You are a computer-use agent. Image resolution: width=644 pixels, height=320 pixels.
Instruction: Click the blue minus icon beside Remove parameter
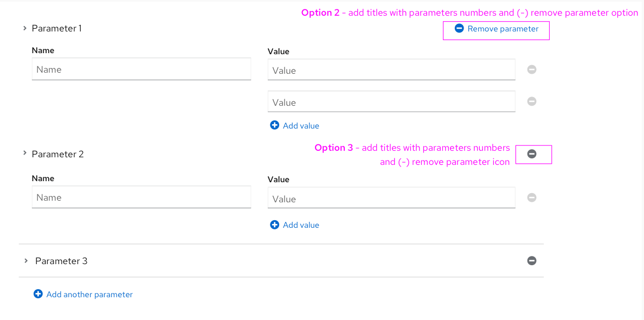(x=459, y=28)
